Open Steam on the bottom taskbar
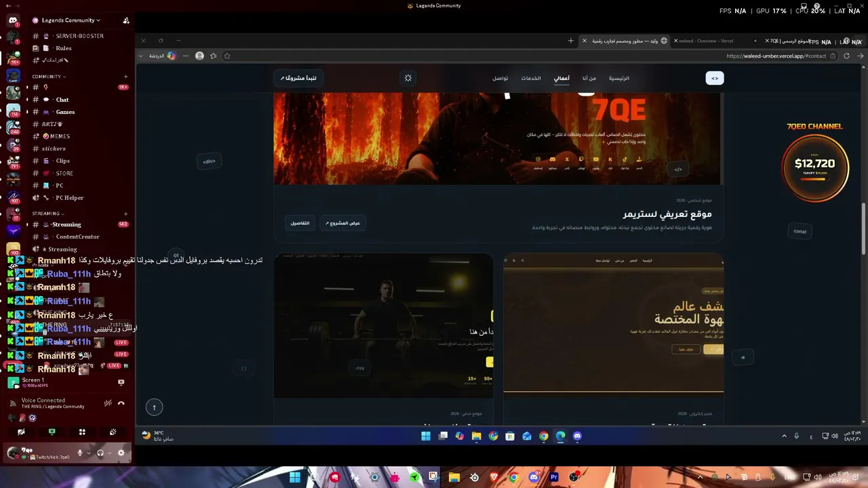The height and width of the screenshot is (488, 868). [x=474, y=477]
